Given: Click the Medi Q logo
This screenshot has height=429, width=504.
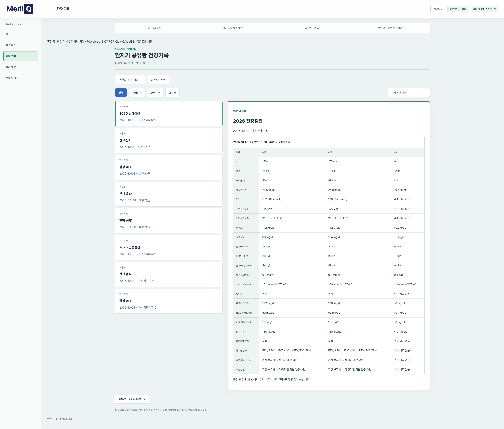Looking at the screenshot, I should [x=20, y=9].
